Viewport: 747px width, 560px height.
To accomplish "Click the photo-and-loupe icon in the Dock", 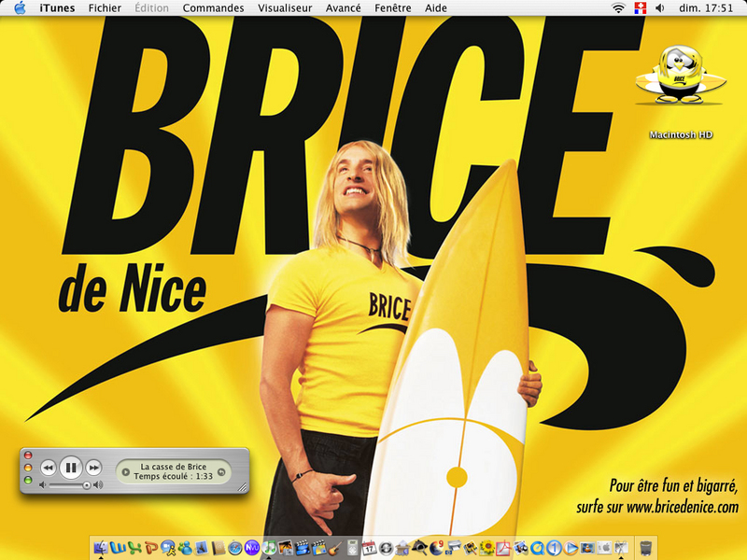I will click(470, 548).
